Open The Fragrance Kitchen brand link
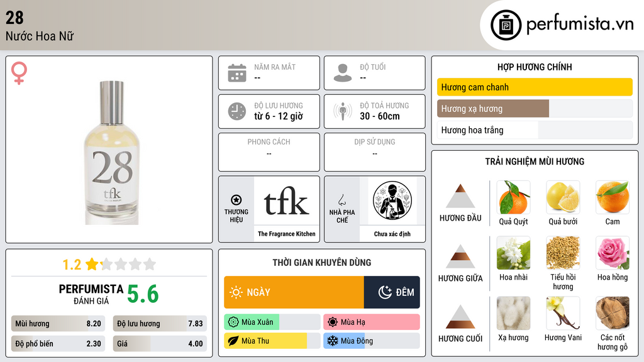644x362 pixels. pyautogui.click(x=287, y=234)
